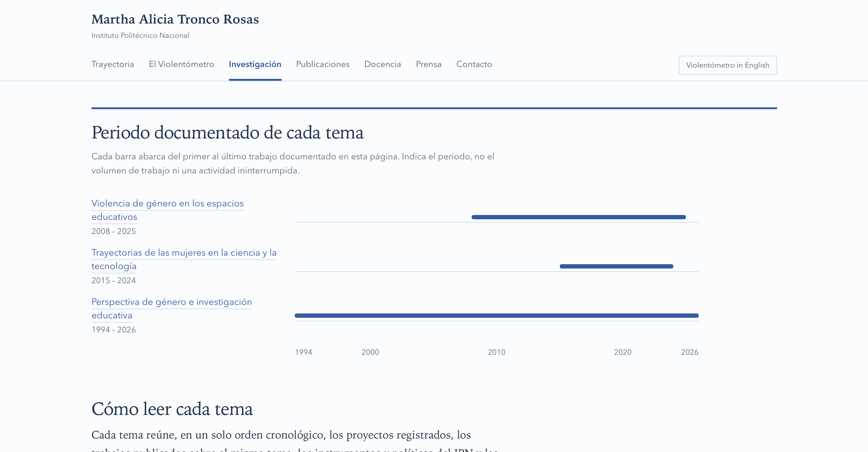Click the 'Cómo leer cada tema' heading
The height and width of the screenshot is (452, 868).
tap(172, 409)
